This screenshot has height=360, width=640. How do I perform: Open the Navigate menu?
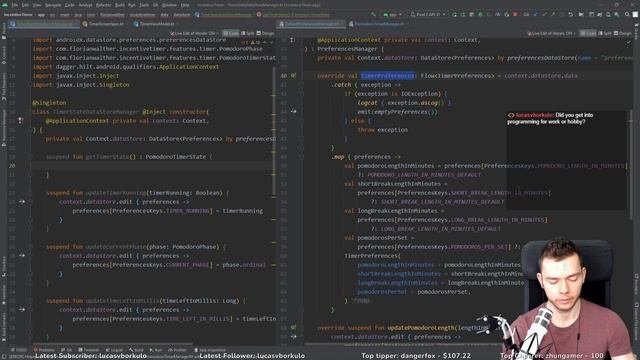coord(53,5)
